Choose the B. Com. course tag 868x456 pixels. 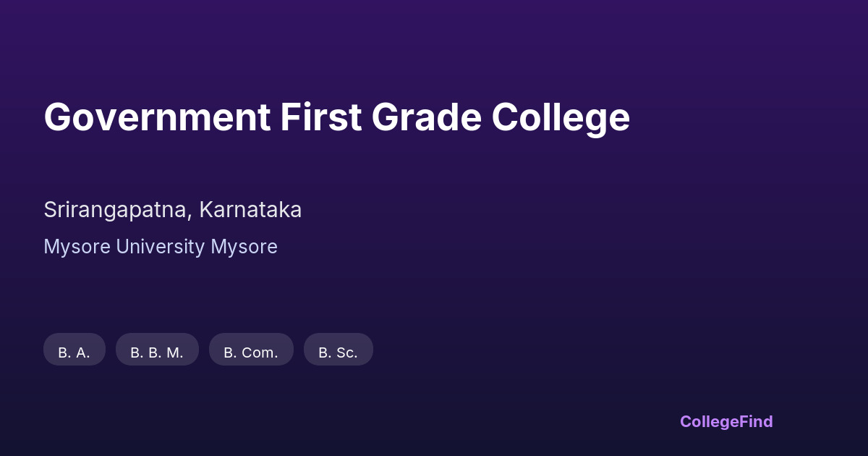pos(251,350)
